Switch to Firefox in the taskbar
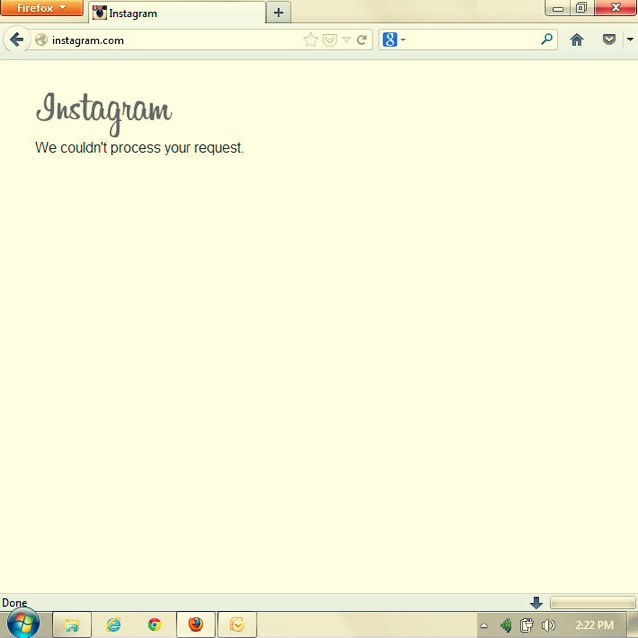 (x=196, y=624)
